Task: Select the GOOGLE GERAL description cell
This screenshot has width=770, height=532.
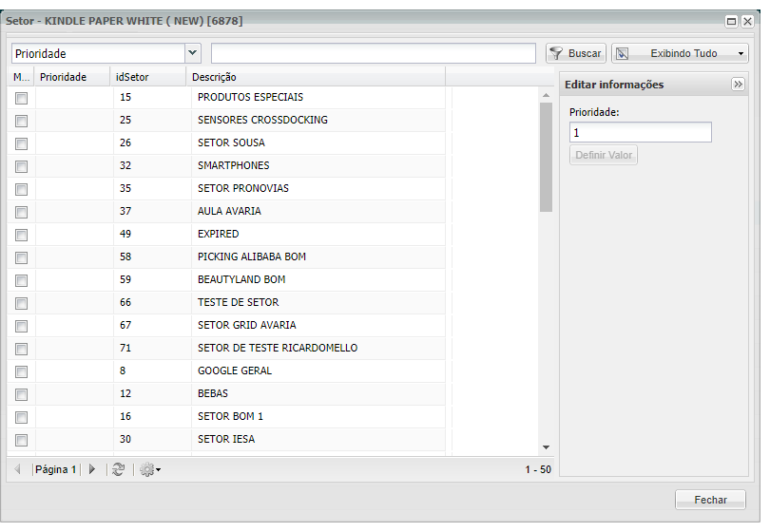Action: tap(318, 371)
